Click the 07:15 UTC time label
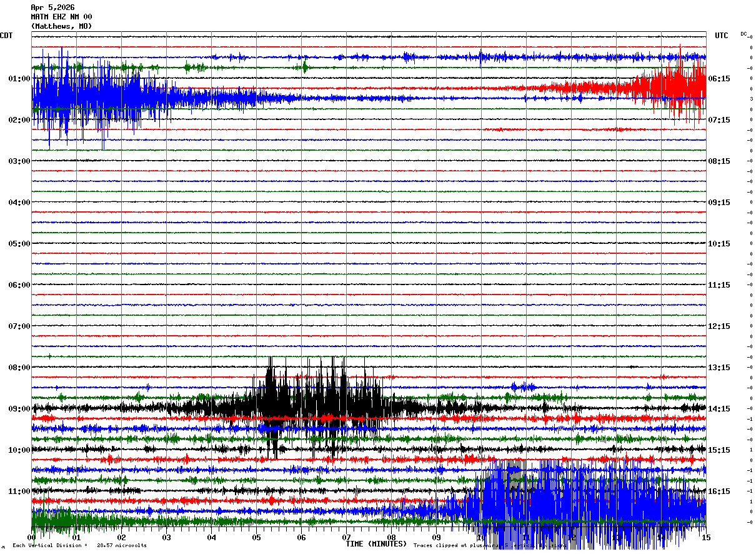The height and width of the screenshot is (554, 756). point(720,120)
